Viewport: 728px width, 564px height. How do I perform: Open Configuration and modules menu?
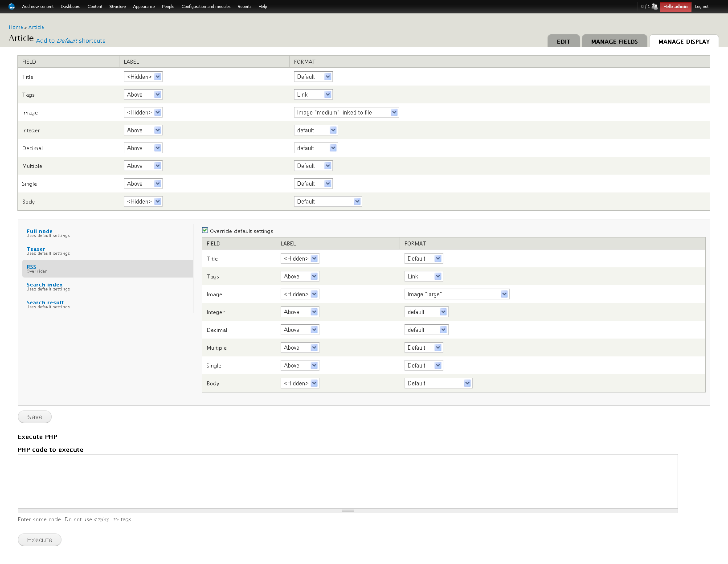206,7
